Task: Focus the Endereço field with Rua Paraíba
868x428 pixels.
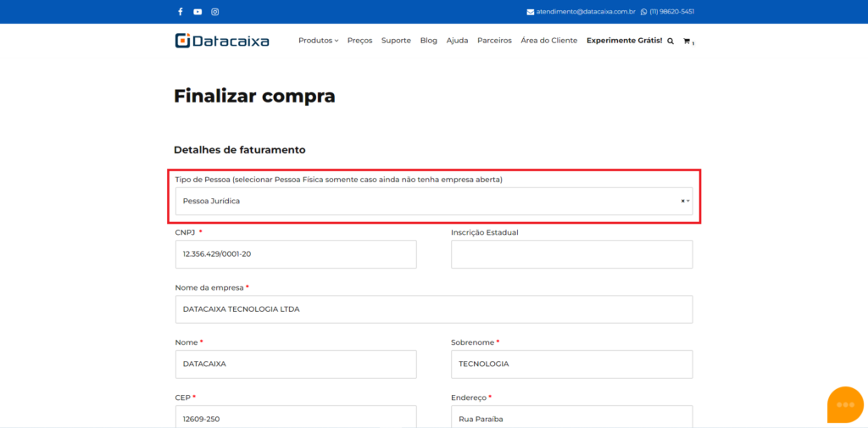Action: pos(572,417)
